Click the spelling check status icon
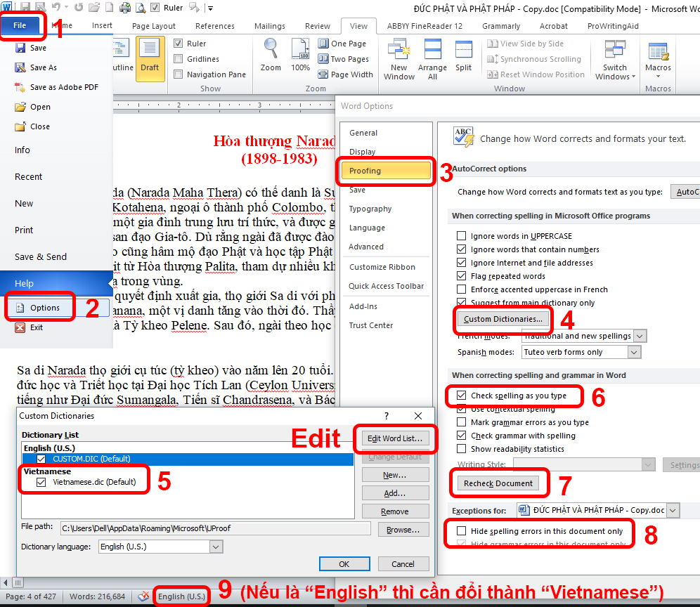The width and height of the screenshot is (700, 607). tap(143, 596)
